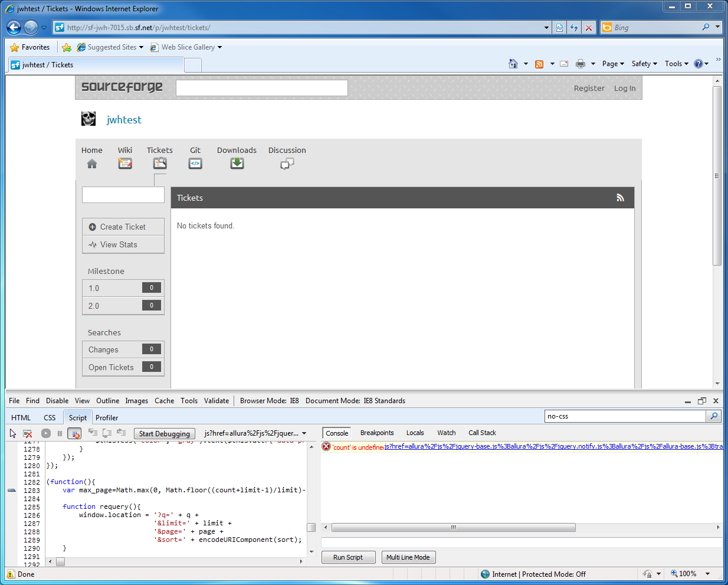Viewport: 728px width, 585px height.
Task: Open the Breakpoints tab
Action: [377, 433]
